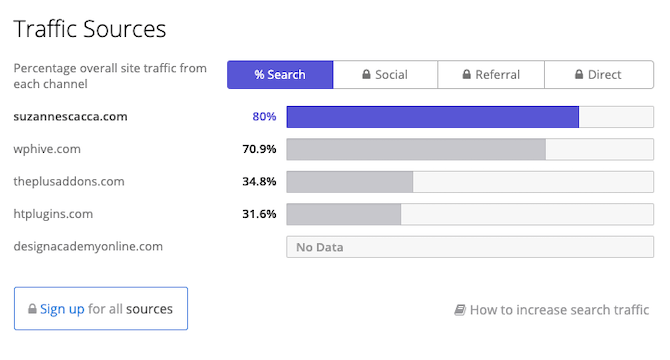This screenshot has width=670, height=360.
Task: Switch to the Direct tab
Action: coord(599,75)
